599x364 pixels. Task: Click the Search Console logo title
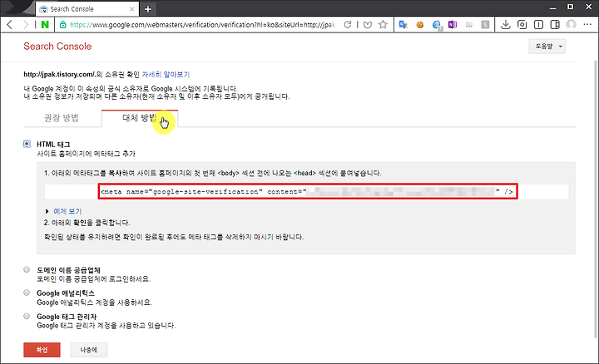click(x=57, y=47)
